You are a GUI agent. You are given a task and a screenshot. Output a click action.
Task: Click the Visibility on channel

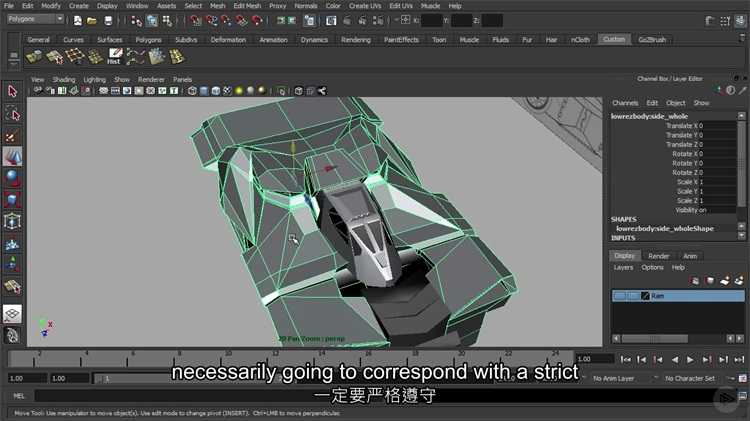pos(691,210)
